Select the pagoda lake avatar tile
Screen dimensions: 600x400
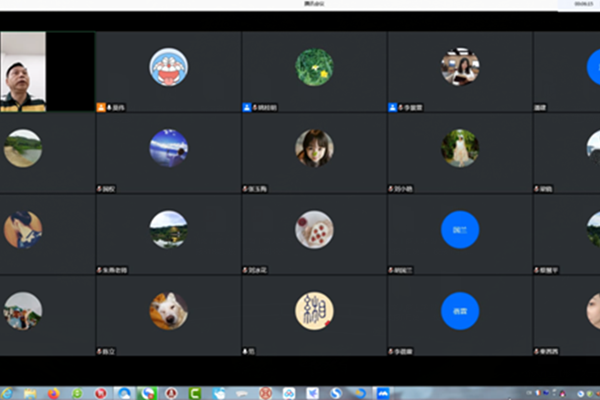point(168,229)
